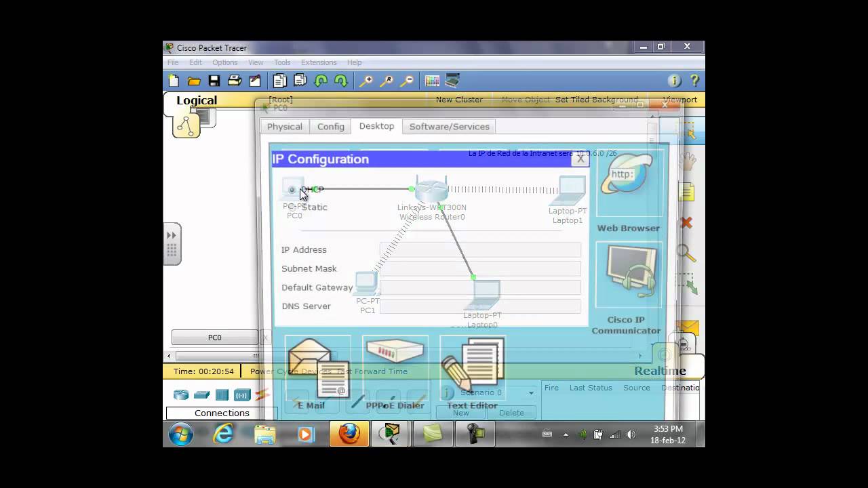The height and width of the screenshot is (488, 868).
Task: Zoom out of the workspace
Action: point(407,81)
